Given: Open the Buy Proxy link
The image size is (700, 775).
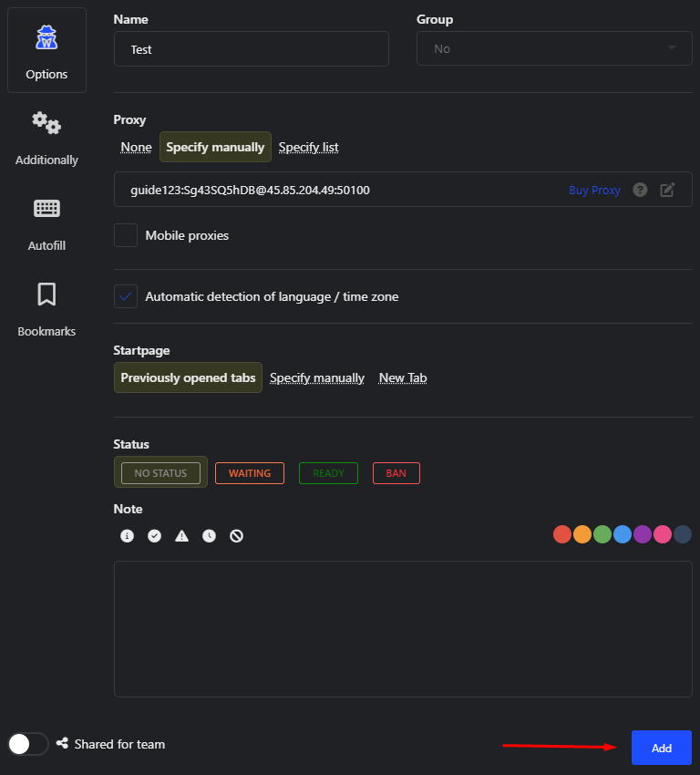Looking at the screenshot, I should [x=594, y=191].
